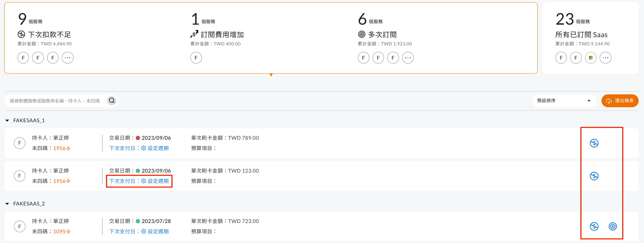This screenshot has height=243, width=644.
Task: Collapse the FAKESAAS_1 group
Action: (x=7, y=120)
